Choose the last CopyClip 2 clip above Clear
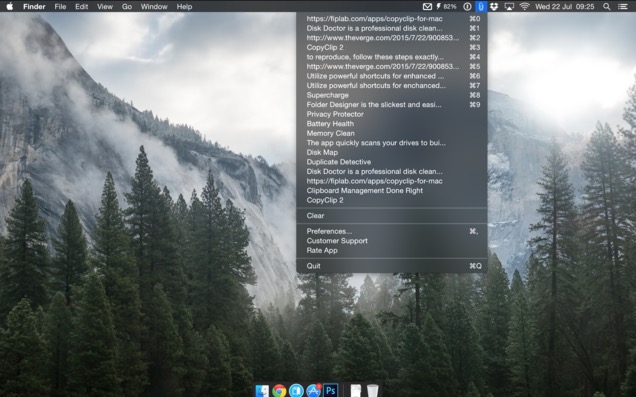Screen dimensions: 636x397 pyautogui.click(x=392, y=200)
